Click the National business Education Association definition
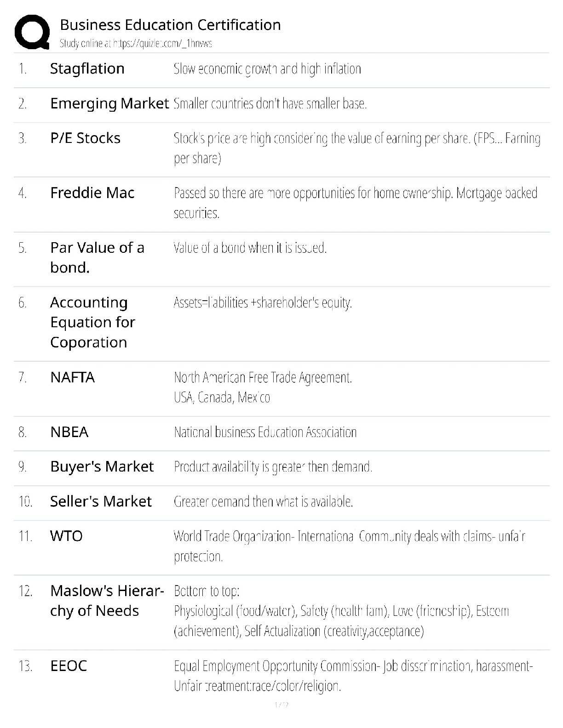Viewport: 563px width, 728px height. pos(265,432)
